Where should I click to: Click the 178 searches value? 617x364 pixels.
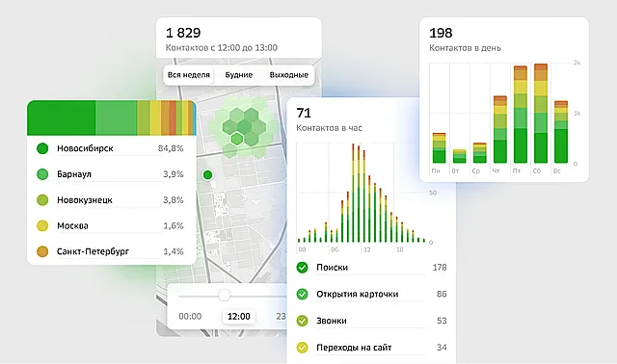pos(440,268)
